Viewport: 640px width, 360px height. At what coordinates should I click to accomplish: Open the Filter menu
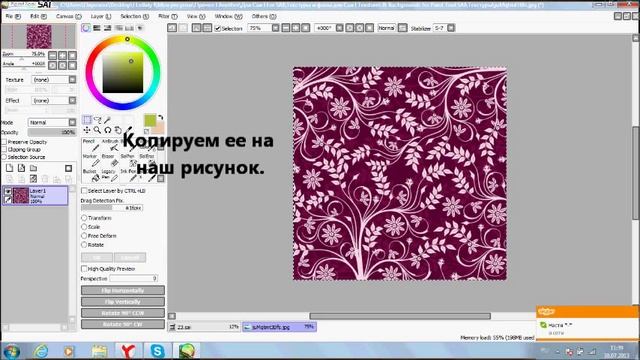point(168,16)
